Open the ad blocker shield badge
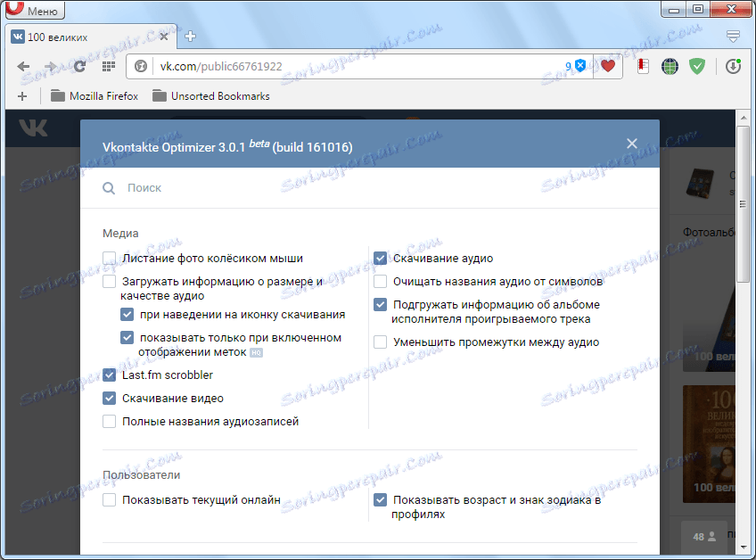This screenshot has height=560, width=756. [576, 66]
